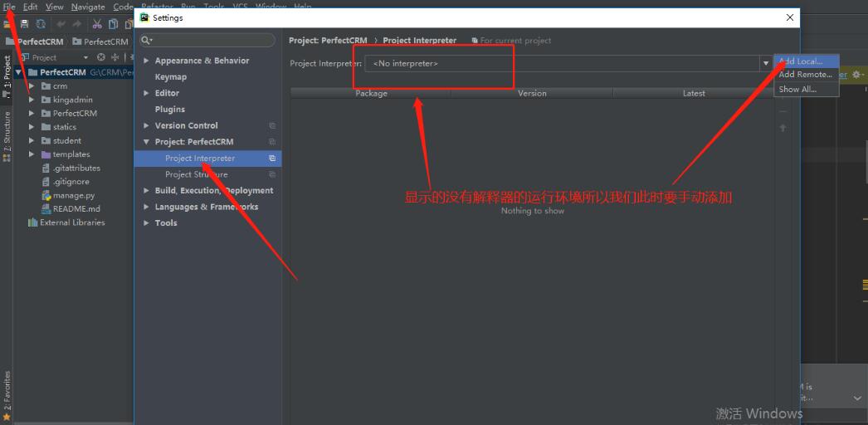Click the Redo arrow in toolbar
The width and height of the screenshot is (868, 425).
77,24
